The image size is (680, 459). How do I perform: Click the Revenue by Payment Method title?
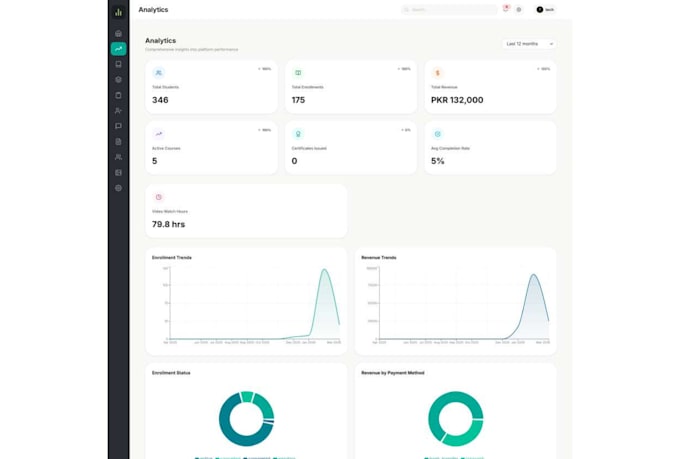click(393, 373)
